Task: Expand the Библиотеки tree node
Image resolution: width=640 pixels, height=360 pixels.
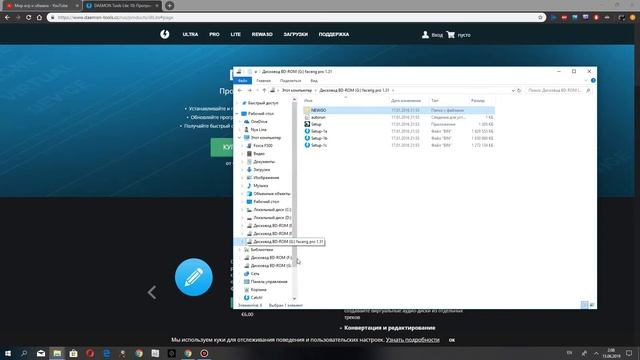Action: [x=240, y=249]
